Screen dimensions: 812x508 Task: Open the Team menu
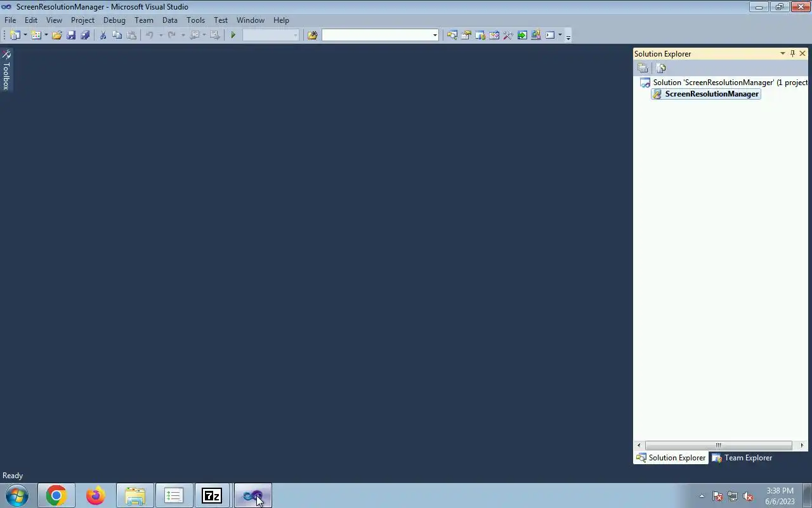pyautogui.click(x=144, y=20)
